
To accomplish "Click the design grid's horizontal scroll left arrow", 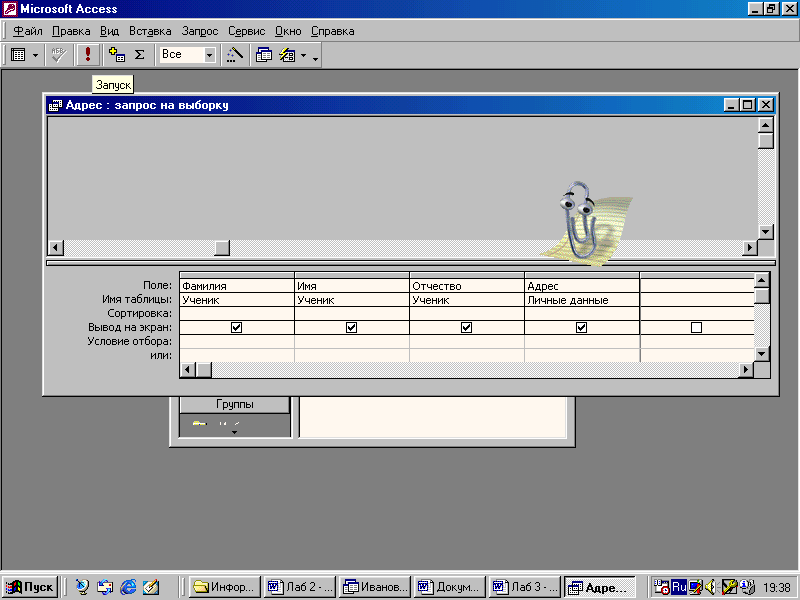I will click(x=188, y=369).
